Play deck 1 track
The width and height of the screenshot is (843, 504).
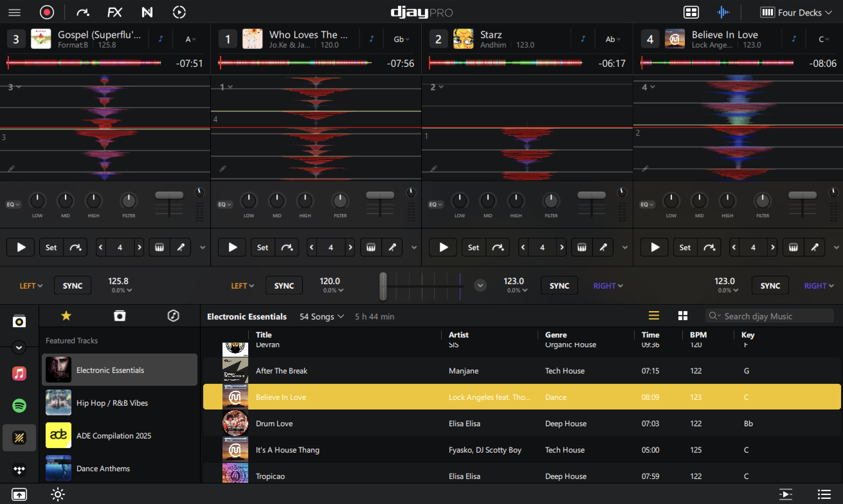pos(232,247)
